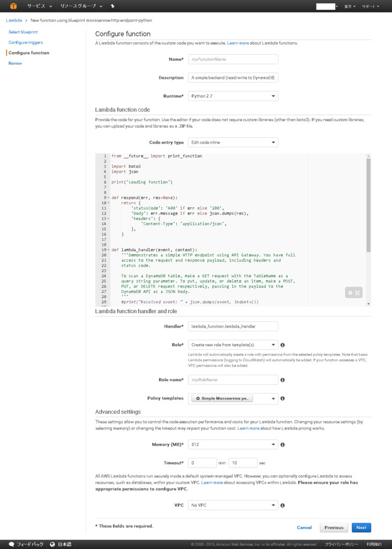The image size is (392, 549).
Task: Collapse code fold arrow at line 13
Action: 108,219
